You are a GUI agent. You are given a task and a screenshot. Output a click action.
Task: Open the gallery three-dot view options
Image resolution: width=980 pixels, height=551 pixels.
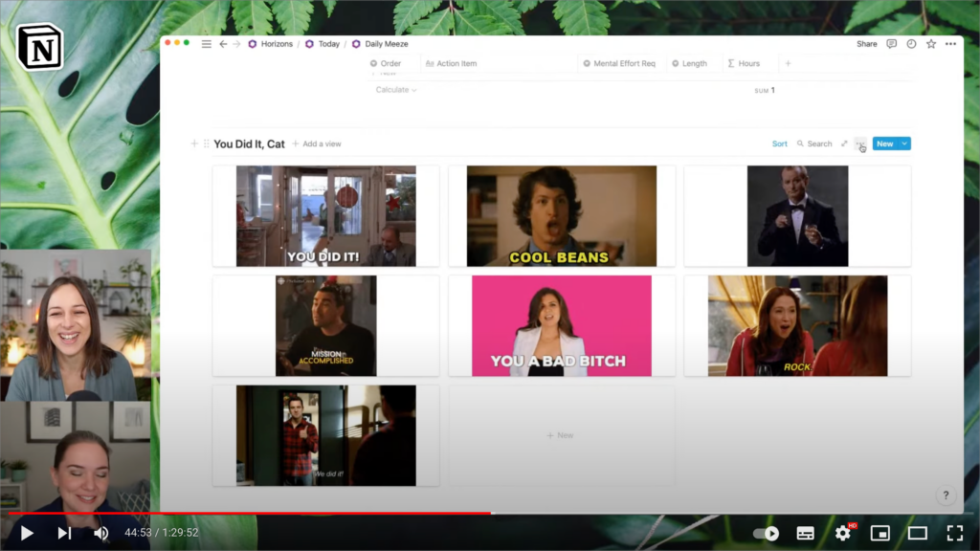(860, 143)
